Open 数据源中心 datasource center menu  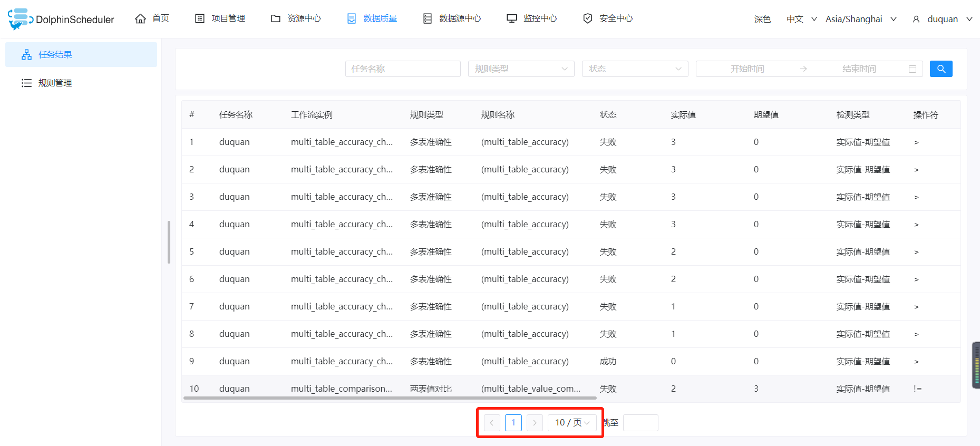click(x=452, y=18)
